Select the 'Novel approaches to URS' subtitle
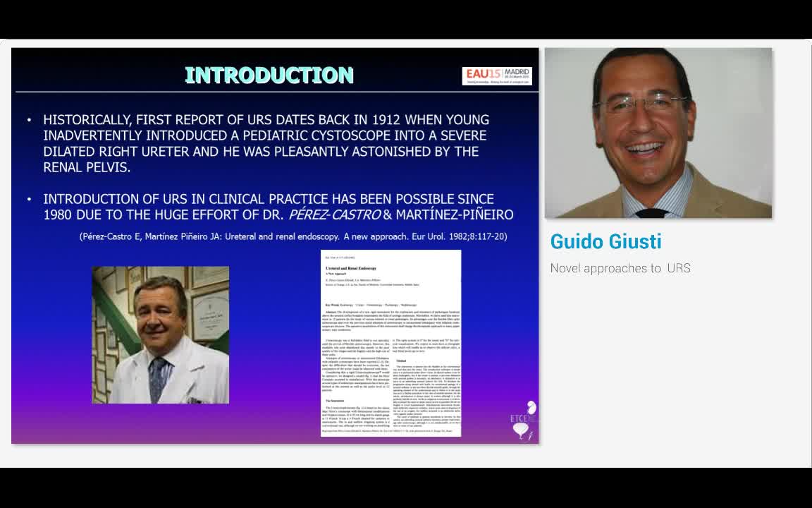This screenshot has height=508, width=812. 620,268
